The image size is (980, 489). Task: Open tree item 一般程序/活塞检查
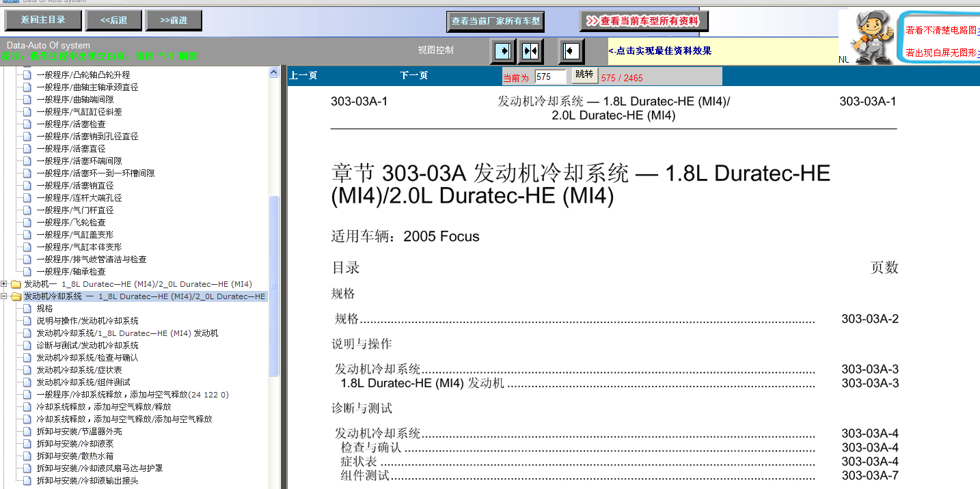click(x=70, y=124)
